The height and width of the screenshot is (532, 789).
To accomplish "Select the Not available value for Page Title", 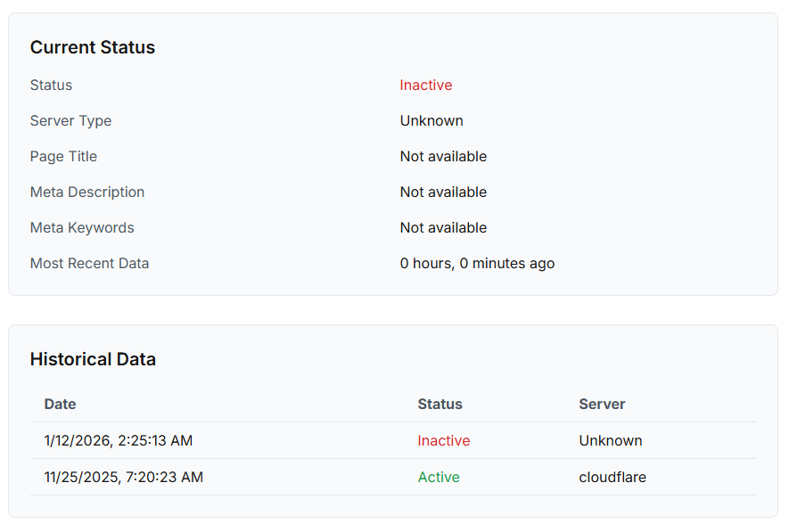I will (443, 157).
